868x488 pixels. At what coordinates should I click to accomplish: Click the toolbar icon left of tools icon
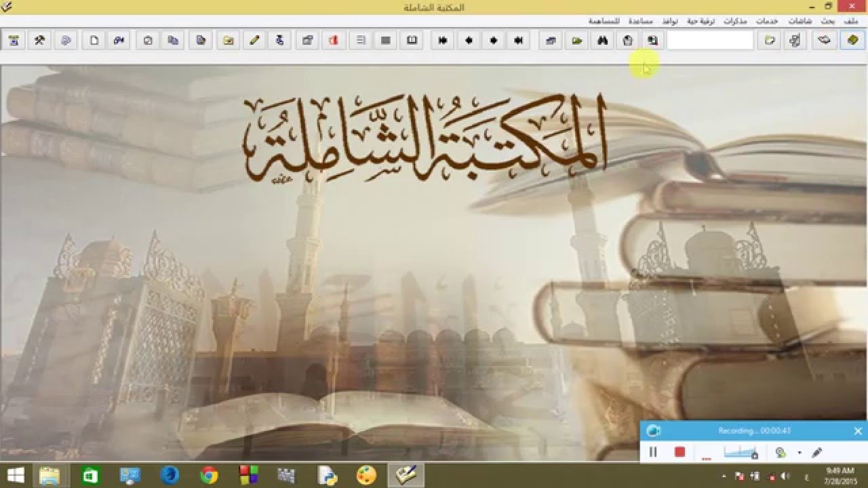click(14, 41)
